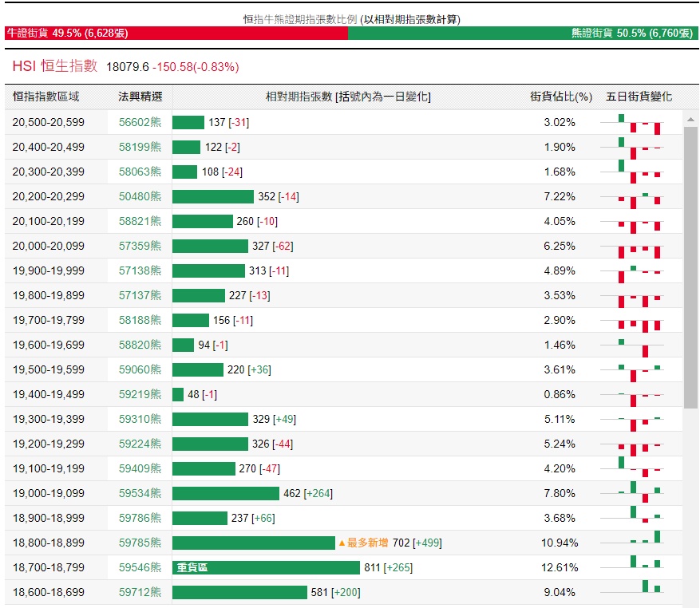Click the value 462 [+264]
Screen dimensions: 700x608
pyautogui.click(x=308, y=493)
